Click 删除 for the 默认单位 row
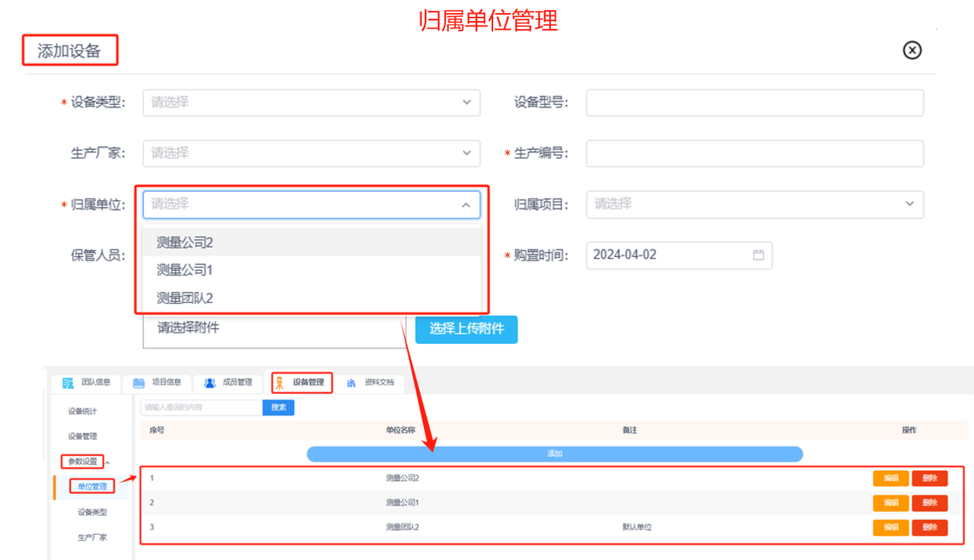The width and height of the screenshot is (974, 560). click(x=929, y=527)
